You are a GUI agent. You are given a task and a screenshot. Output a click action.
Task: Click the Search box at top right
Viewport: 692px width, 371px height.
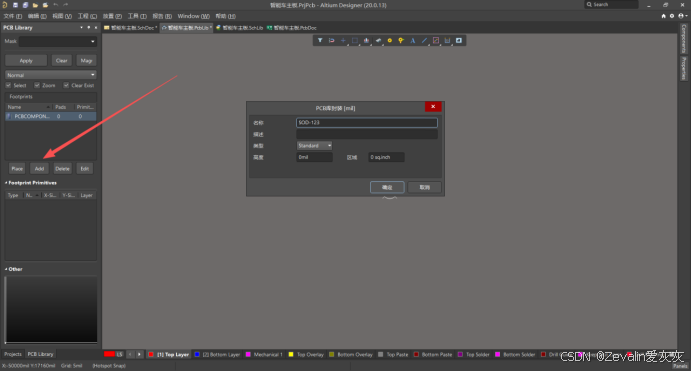click(x=611, y=4)
